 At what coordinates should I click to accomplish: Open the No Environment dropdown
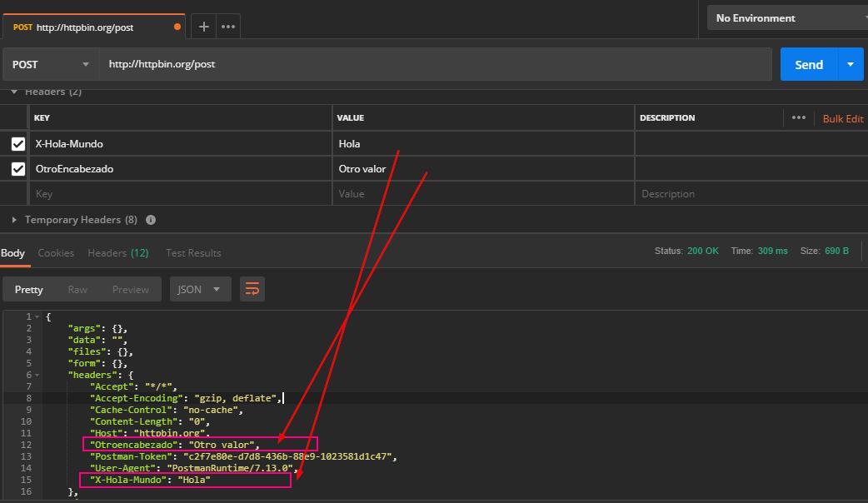[787, 17]
